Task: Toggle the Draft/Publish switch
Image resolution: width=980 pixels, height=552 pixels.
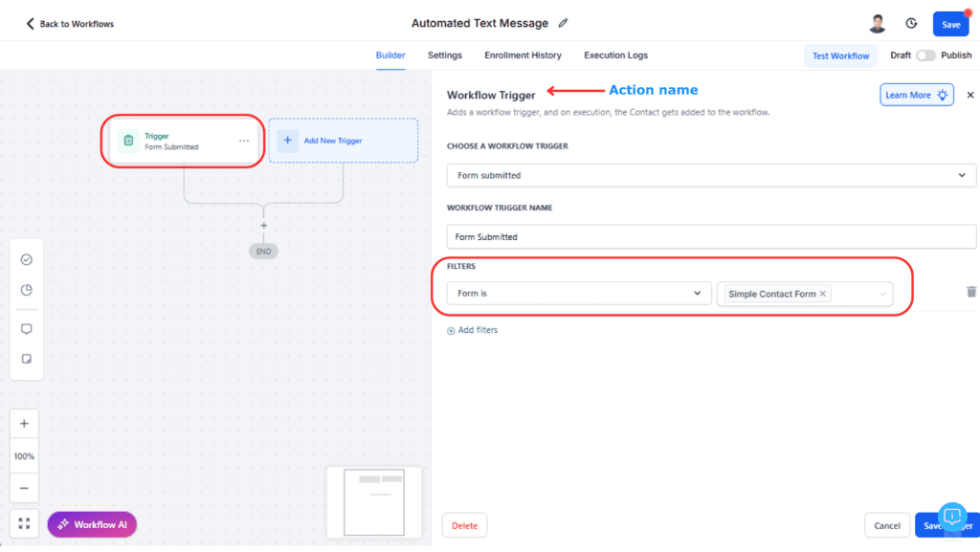Action: (x=924, y=55)
